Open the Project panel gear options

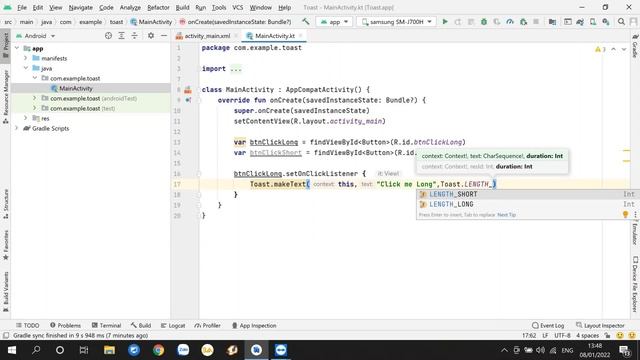(151, 36)
